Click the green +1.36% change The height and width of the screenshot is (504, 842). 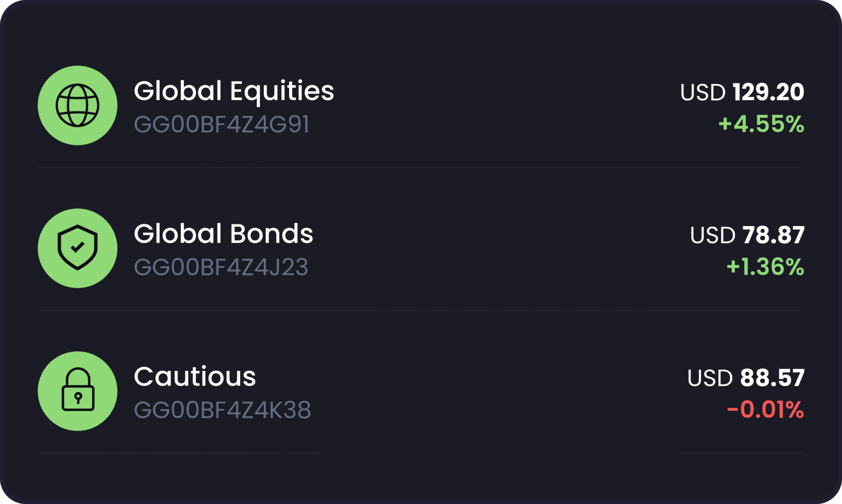tap(765, 267)
